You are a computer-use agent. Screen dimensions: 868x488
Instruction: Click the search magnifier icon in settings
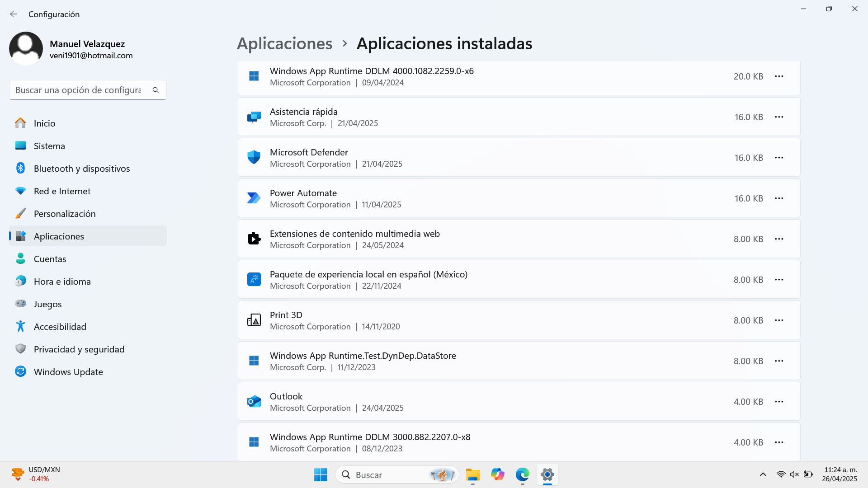point(156,90)
